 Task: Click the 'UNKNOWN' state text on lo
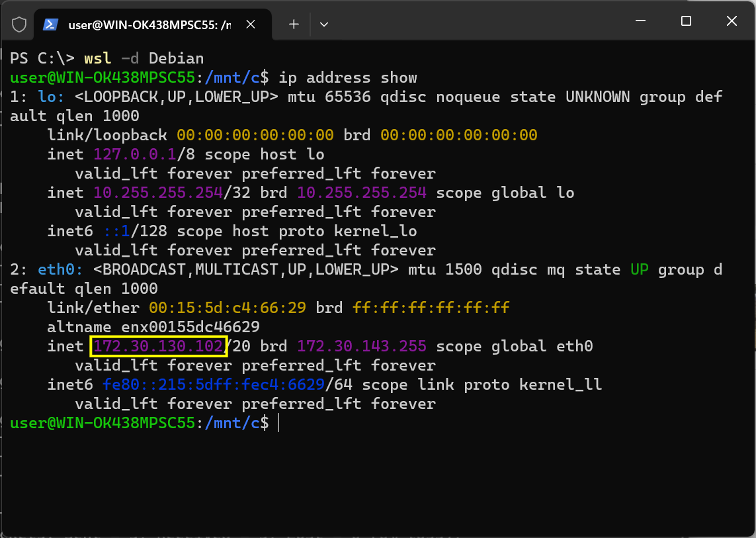[x=598, y=97]
